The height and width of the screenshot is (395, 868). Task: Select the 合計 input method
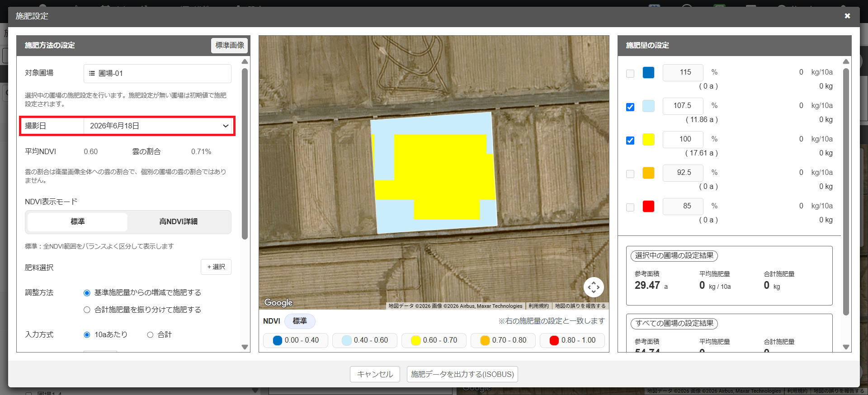coord(151,335)
